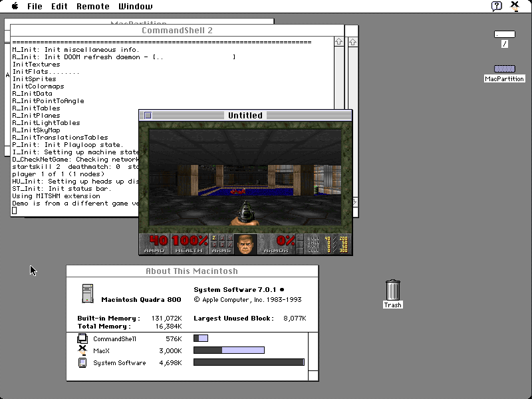Click the 'P_Init: Init Playloop state.' line
This screenshot has width=532, height=399.
point(68,145)
